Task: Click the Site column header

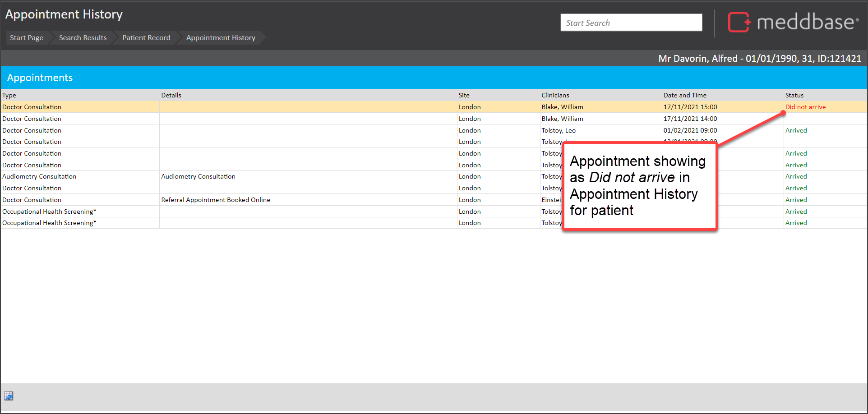Action: (464, 95)
